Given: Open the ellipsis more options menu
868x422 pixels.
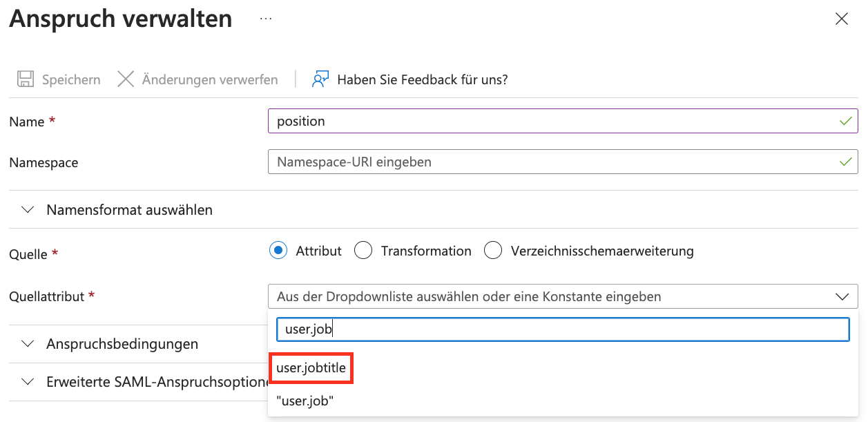Looking at the screenshot, I should tap(266, 19).
